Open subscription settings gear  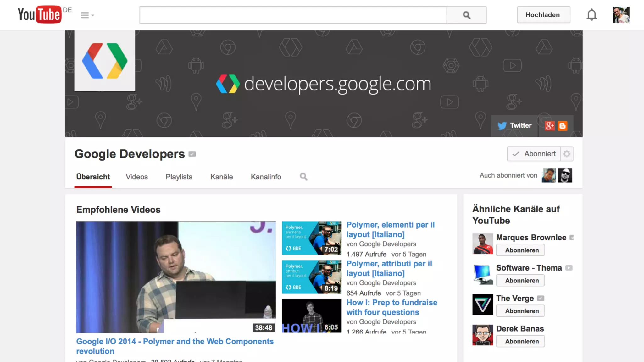pyautogui.click(x=567, y=154)
